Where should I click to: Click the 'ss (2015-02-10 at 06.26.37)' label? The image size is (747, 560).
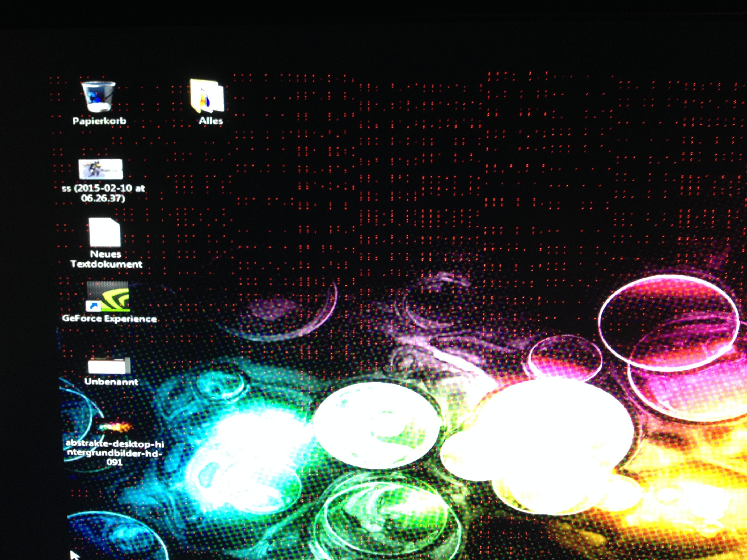coord(103,193)
